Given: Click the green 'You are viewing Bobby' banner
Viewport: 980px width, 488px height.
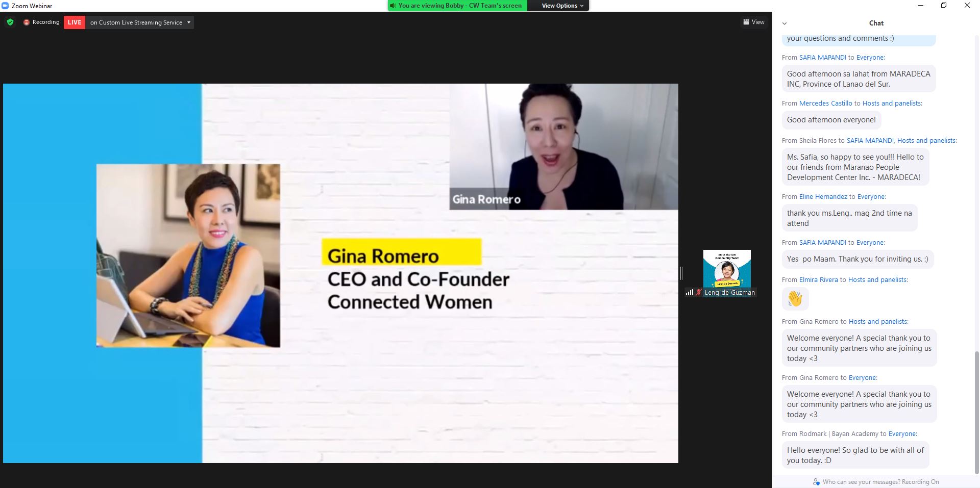Looking at the screenshot, I should 457,6.
